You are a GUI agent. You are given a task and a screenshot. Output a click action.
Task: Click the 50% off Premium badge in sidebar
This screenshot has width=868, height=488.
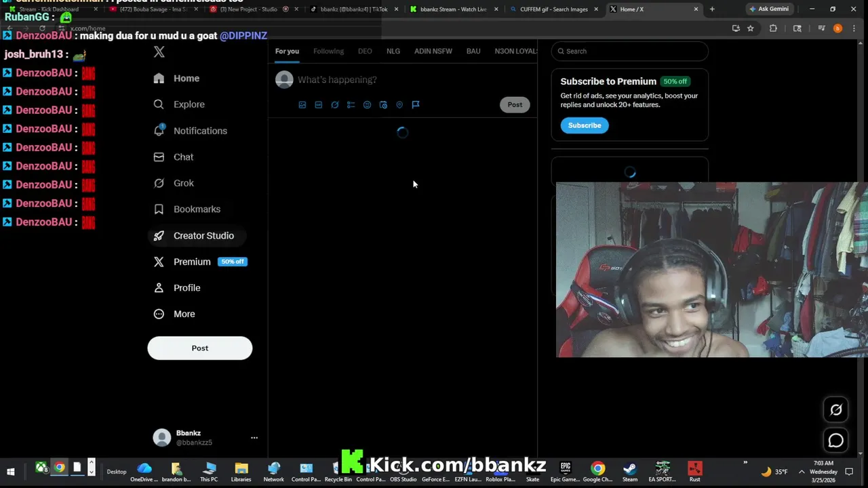click(x=233, y=262)
